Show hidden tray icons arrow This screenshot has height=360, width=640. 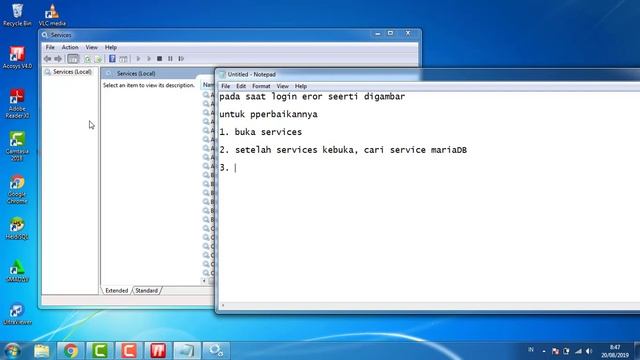(x=544, y=351)
